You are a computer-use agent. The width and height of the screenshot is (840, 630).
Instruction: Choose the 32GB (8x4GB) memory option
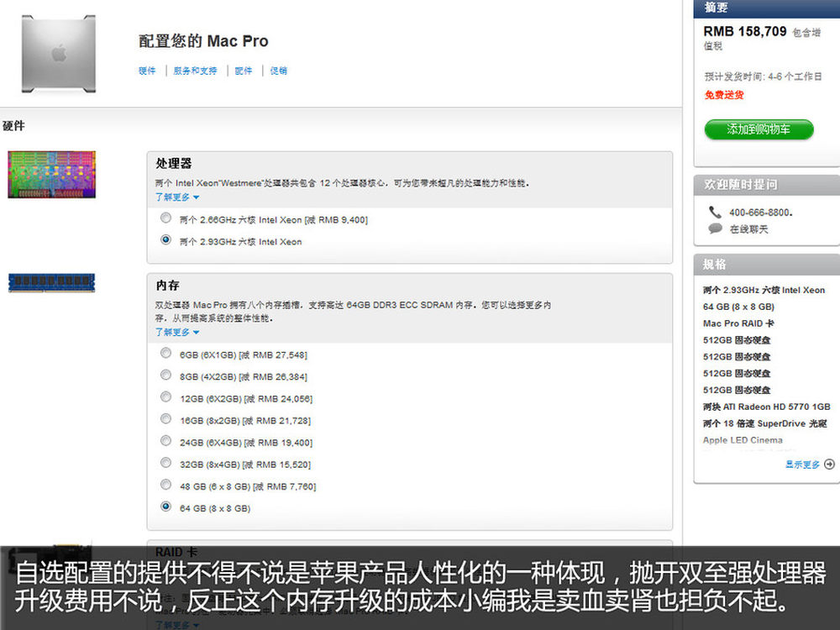pos(166,463)
